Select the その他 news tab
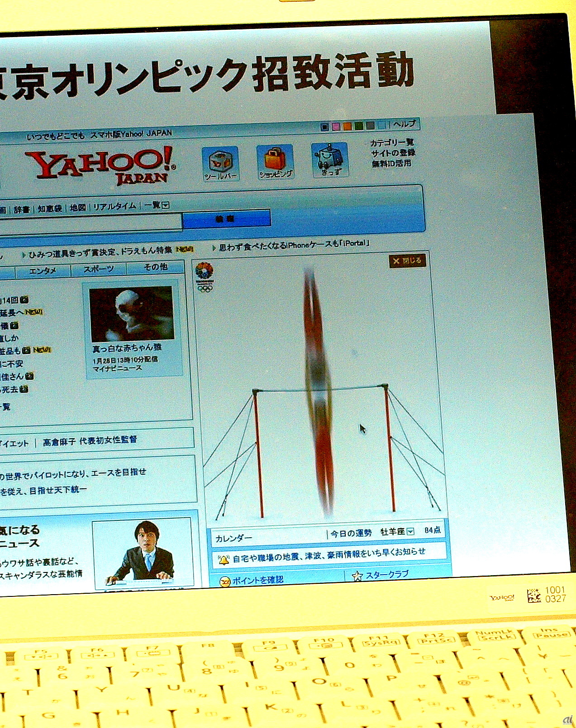The height and width of the screenshot is (728, 576). [156, 267]
